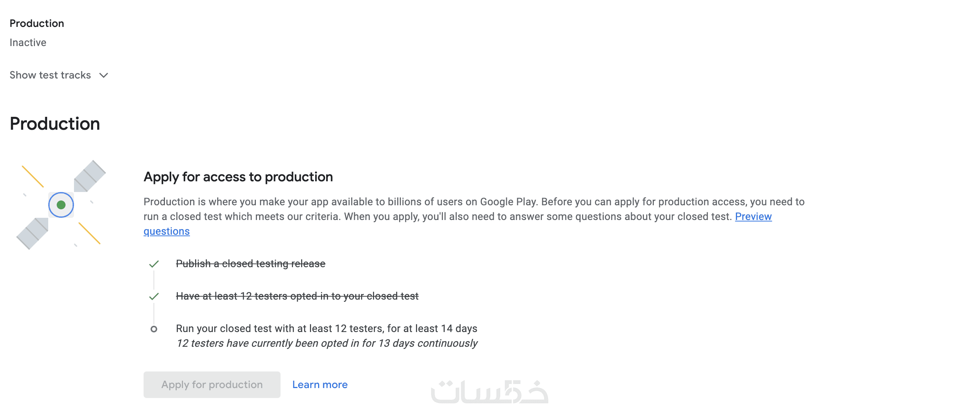Click the Show test tracks label

(50, 75)
